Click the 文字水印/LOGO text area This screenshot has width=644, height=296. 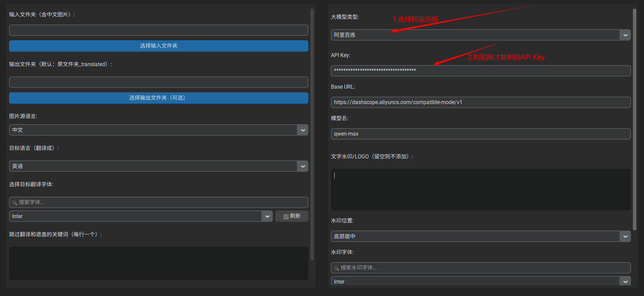pos(480,190)
